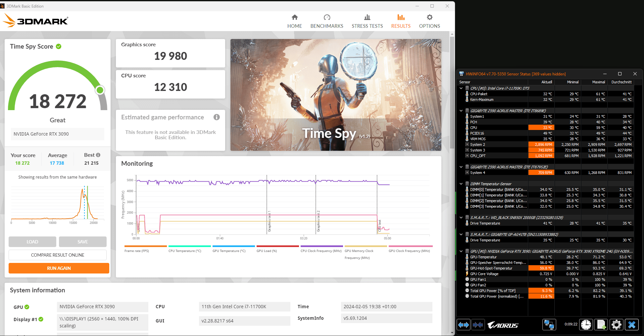Click the 3DMark logo
This screenshot has height=336, width=644.
point(35,21)
